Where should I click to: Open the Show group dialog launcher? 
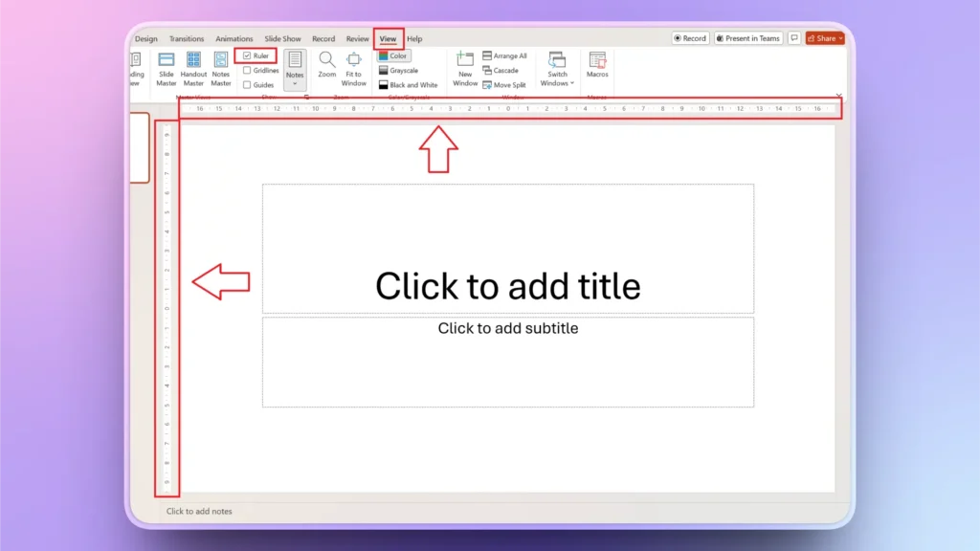click(306, 98)
